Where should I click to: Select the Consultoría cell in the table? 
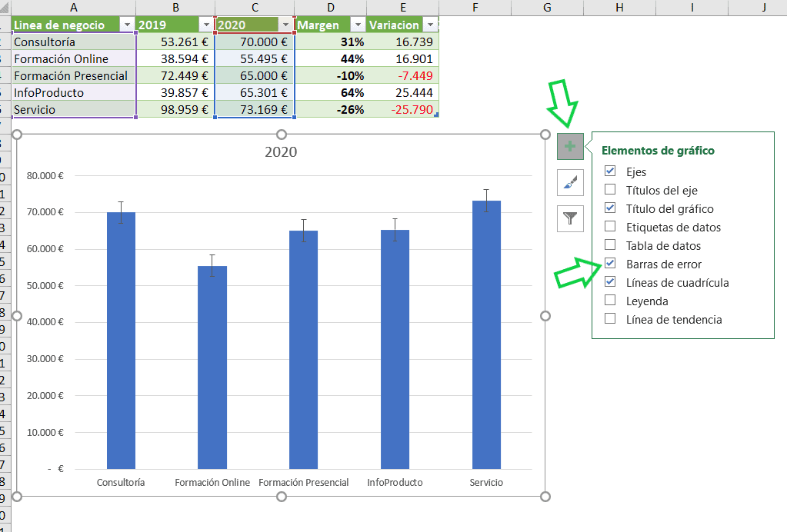(74, 42)
